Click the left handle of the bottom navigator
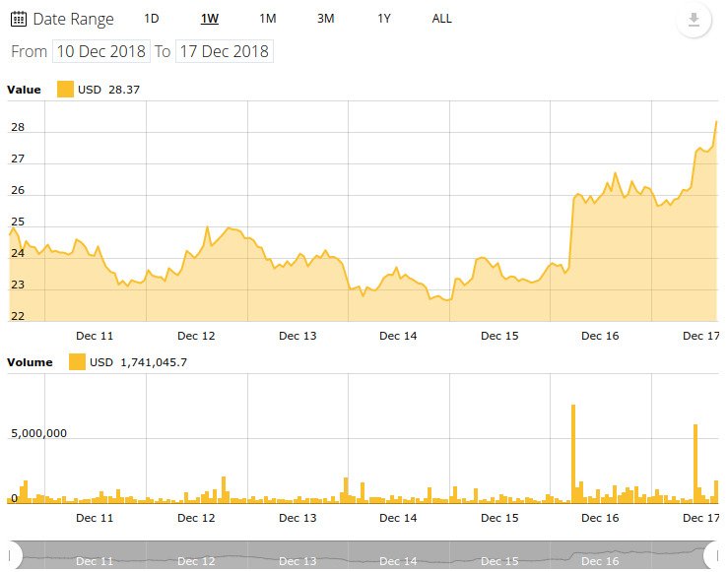The height and width of the screenshot is (572, 728). [15, 552]
